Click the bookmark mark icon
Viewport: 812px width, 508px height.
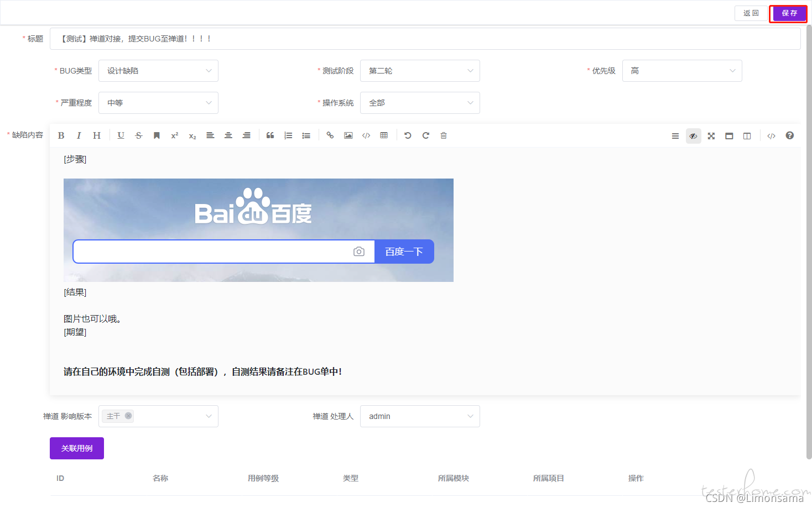point(157,135)
